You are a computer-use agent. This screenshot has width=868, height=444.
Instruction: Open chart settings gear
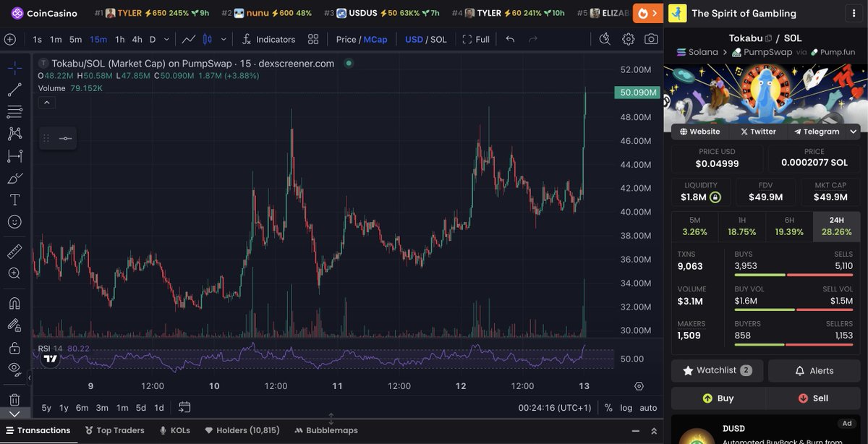(x=629, y=39)
